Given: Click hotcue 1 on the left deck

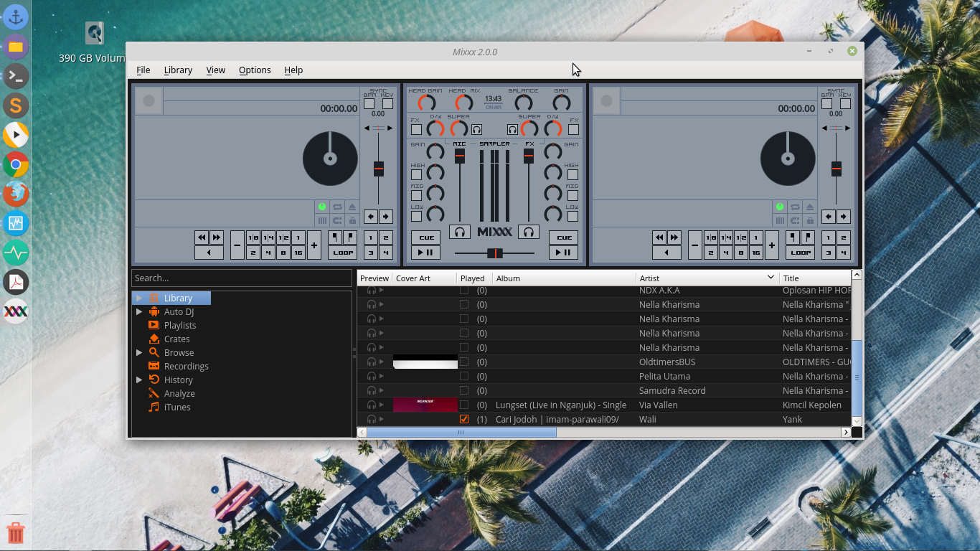Looking at the screenshot, I should [x=371, y=237].
